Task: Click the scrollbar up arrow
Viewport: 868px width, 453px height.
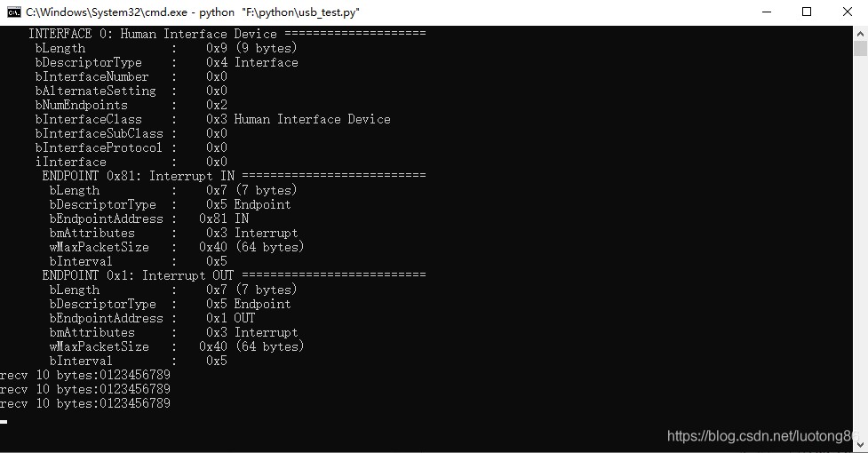Action: 860,33
